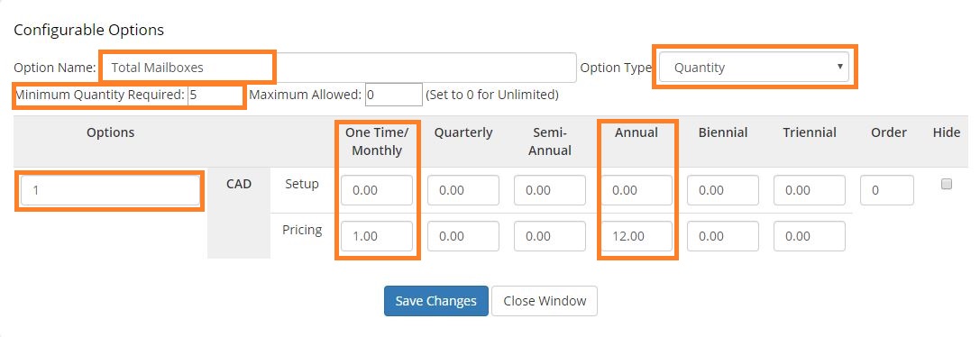Viewport: 980px width, 337px height.
Task: Select the Quarterly Pricing field
Action: click(x=463, y=236)
